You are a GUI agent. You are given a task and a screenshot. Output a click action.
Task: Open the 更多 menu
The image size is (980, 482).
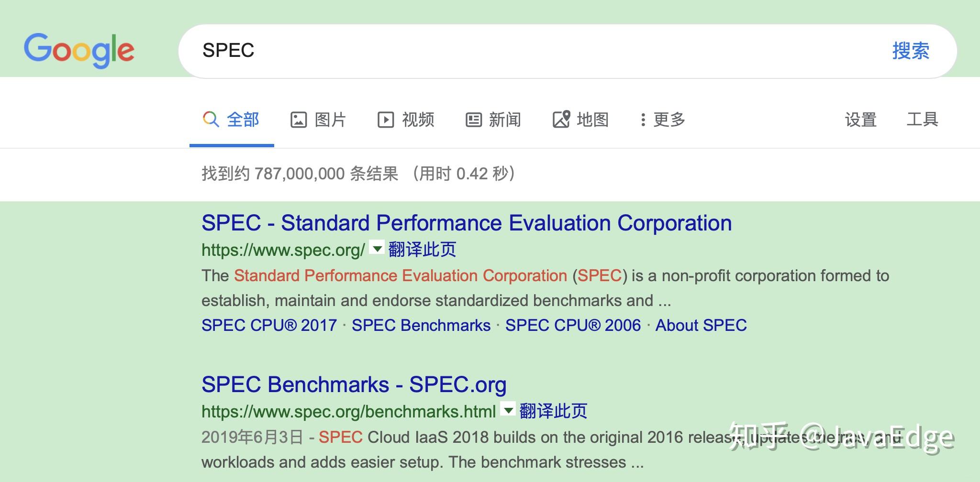[669, 120]
